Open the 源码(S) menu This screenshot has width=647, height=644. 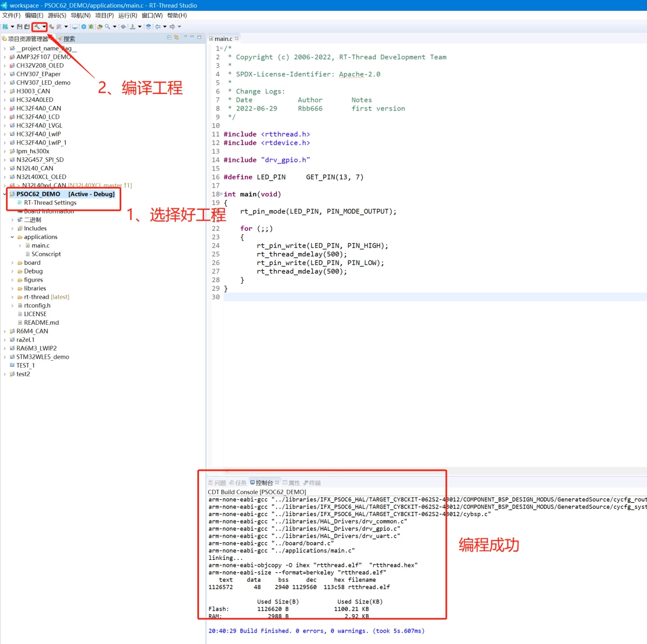point(57,15)
